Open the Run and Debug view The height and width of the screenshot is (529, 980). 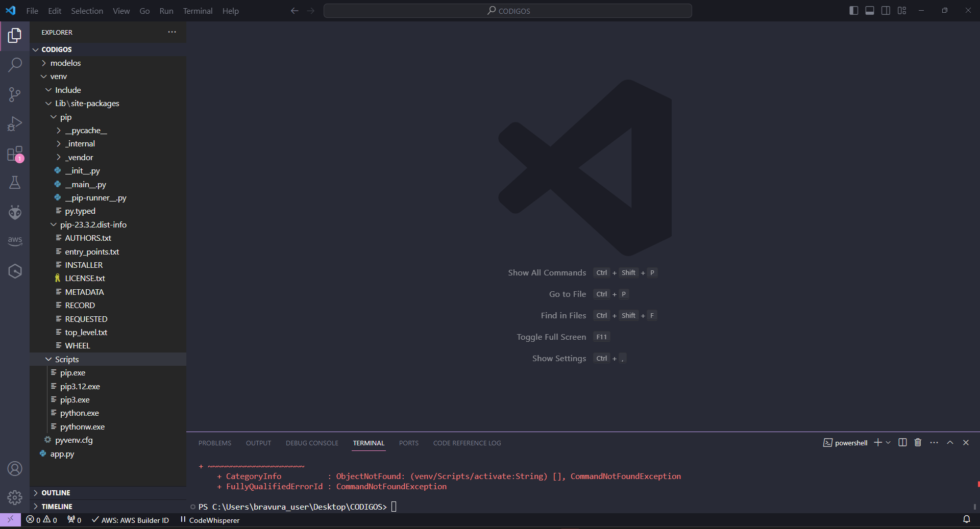pos(15,124)
